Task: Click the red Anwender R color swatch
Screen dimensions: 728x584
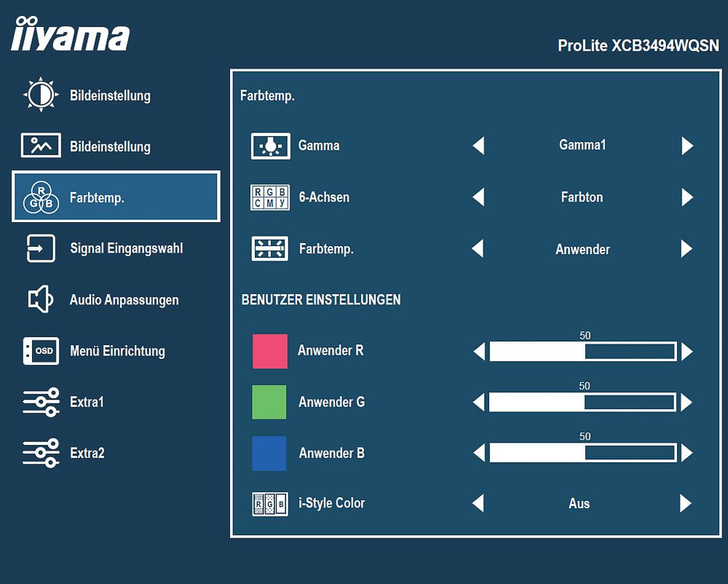Action: click(270, 351)
